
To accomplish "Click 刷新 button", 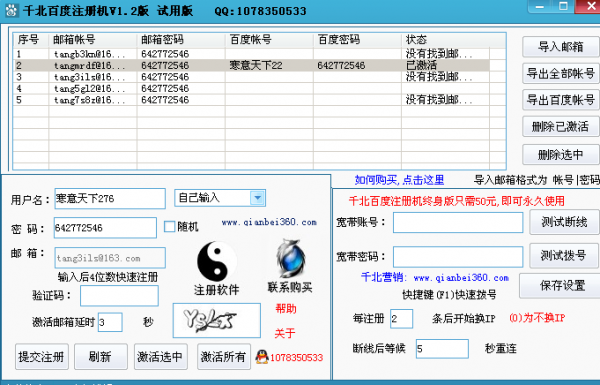I will point(101,357).
